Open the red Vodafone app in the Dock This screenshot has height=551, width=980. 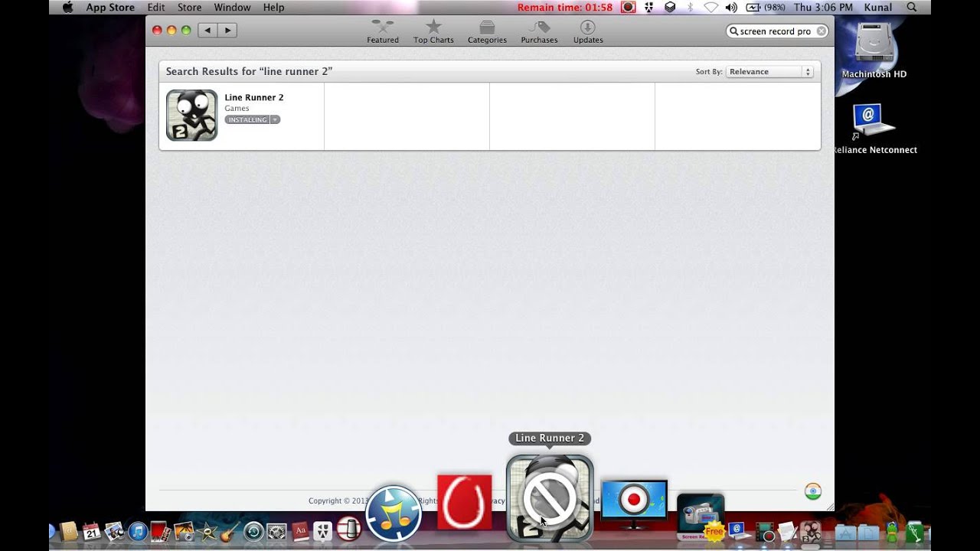465,502
